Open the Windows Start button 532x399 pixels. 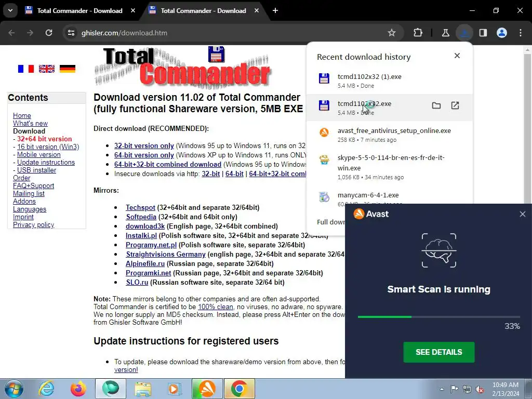(x=14, y=389)
